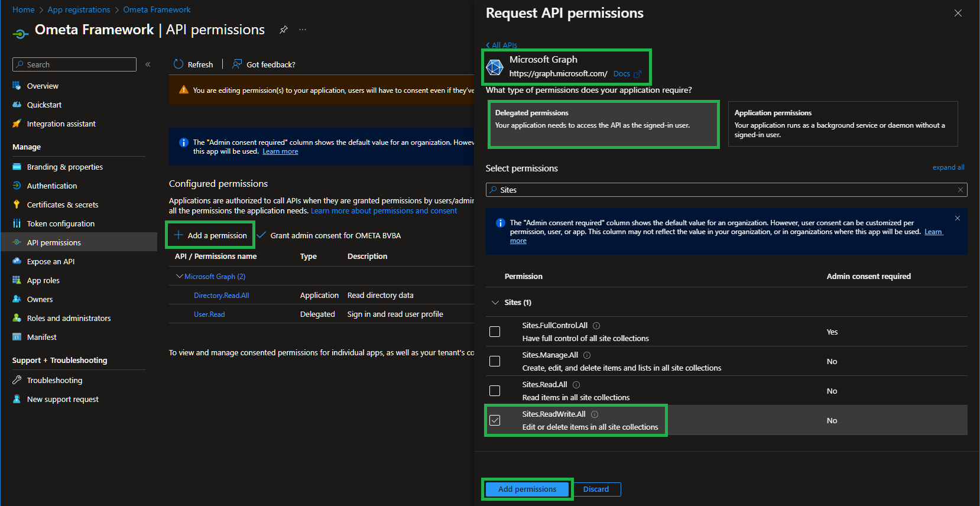Click the Troubleshooting wrench icon

[x=17, y=380]
